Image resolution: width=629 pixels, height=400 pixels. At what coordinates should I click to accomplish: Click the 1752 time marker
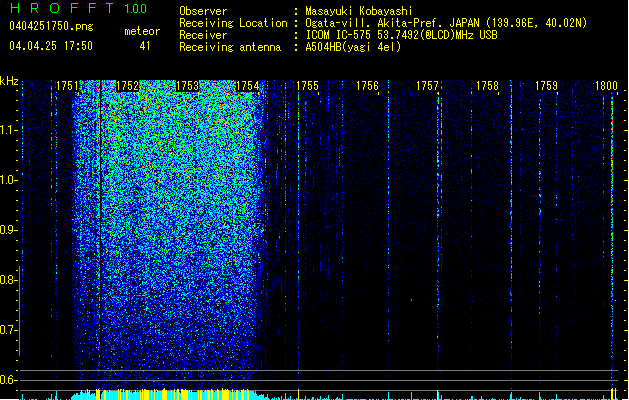click(x=127, y=86)
